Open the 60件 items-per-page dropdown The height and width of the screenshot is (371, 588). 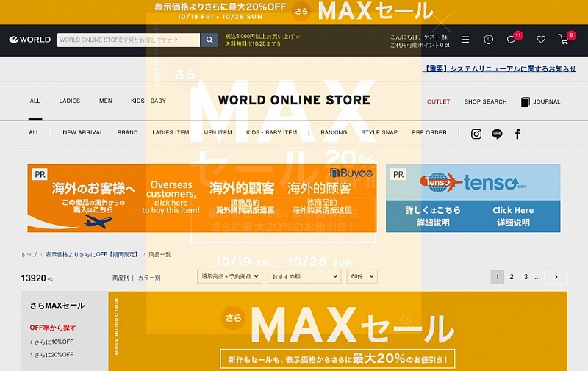(362, 276)
